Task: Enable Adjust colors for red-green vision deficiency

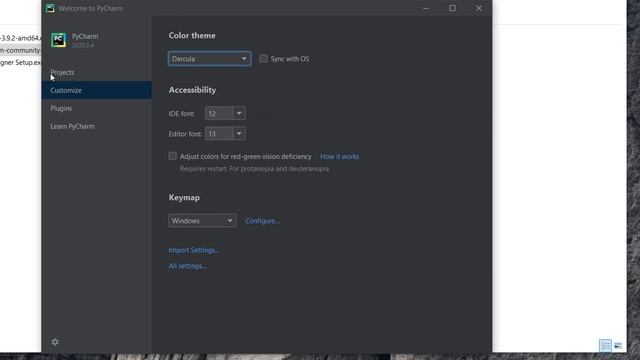Action: pos(173,156)
